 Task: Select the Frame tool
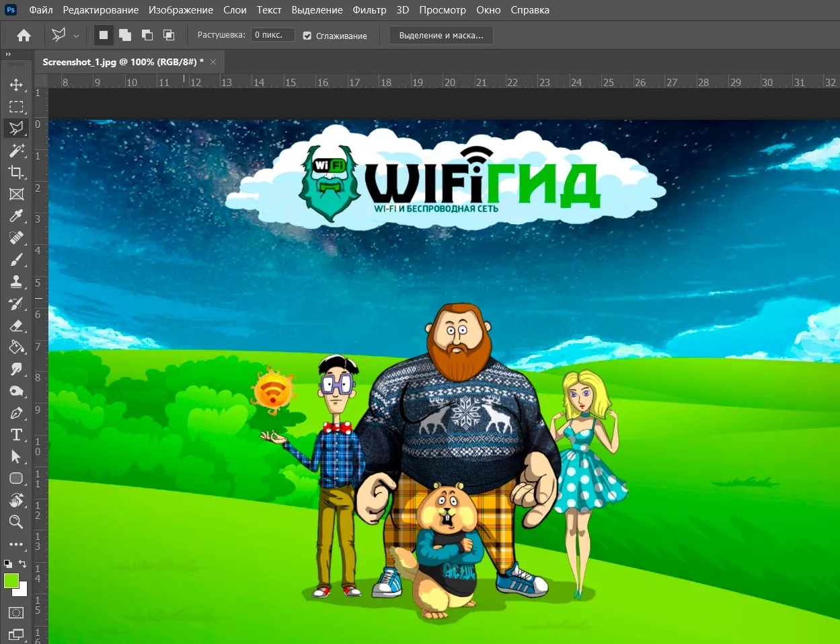(16, 194)
